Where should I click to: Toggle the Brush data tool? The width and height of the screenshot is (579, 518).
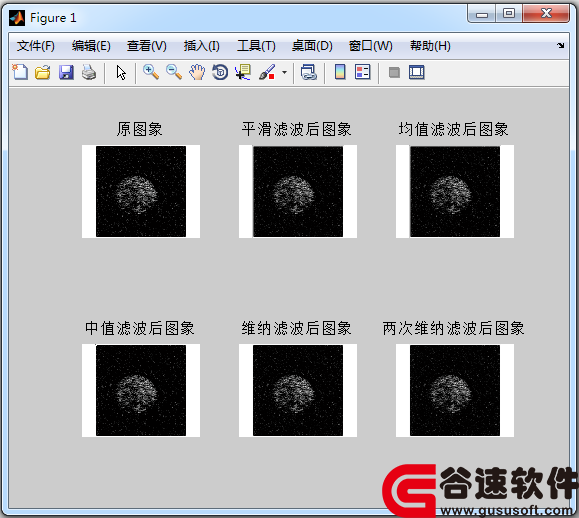[267, 72]
